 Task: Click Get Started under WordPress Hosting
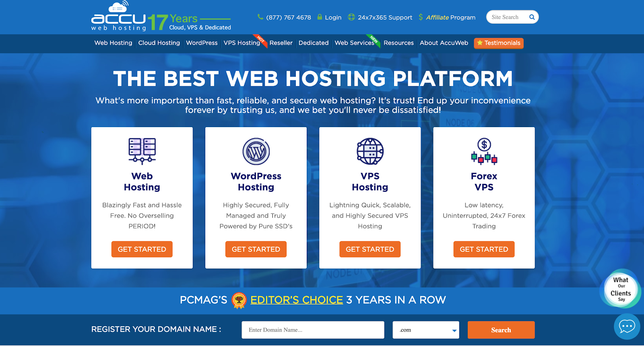pos(256,249)
